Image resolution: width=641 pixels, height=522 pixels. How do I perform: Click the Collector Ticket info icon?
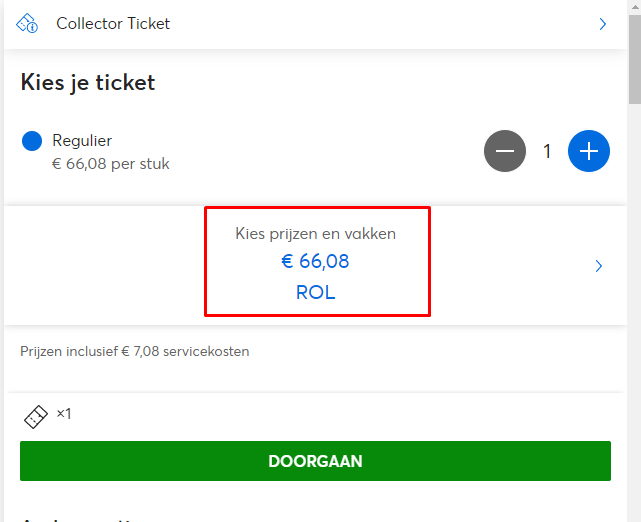[x=27, y=23]
